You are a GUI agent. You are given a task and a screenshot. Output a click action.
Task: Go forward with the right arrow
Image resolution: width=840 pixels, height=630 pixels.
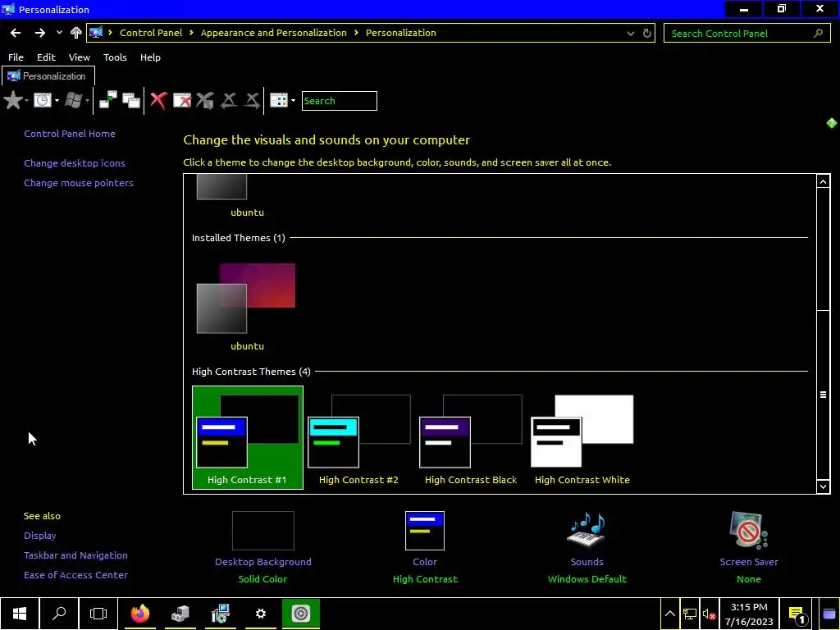[40, 33]
